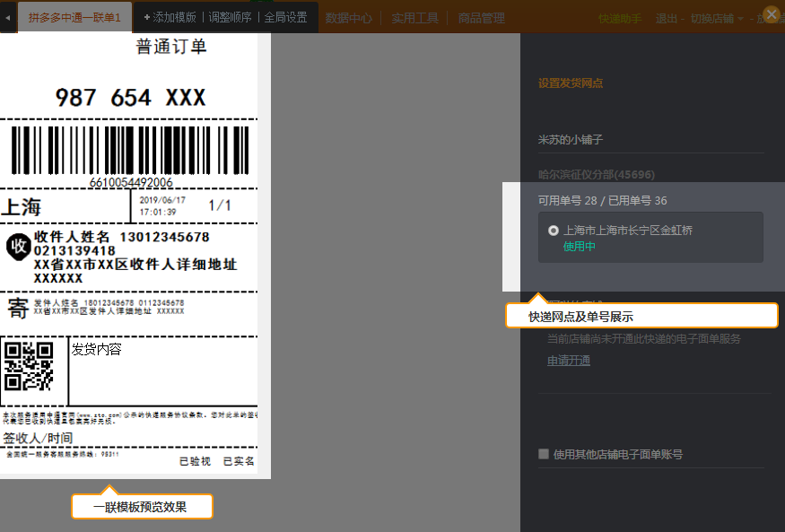
Task: Close the overlay with the X button
Action: coord(771,14)
